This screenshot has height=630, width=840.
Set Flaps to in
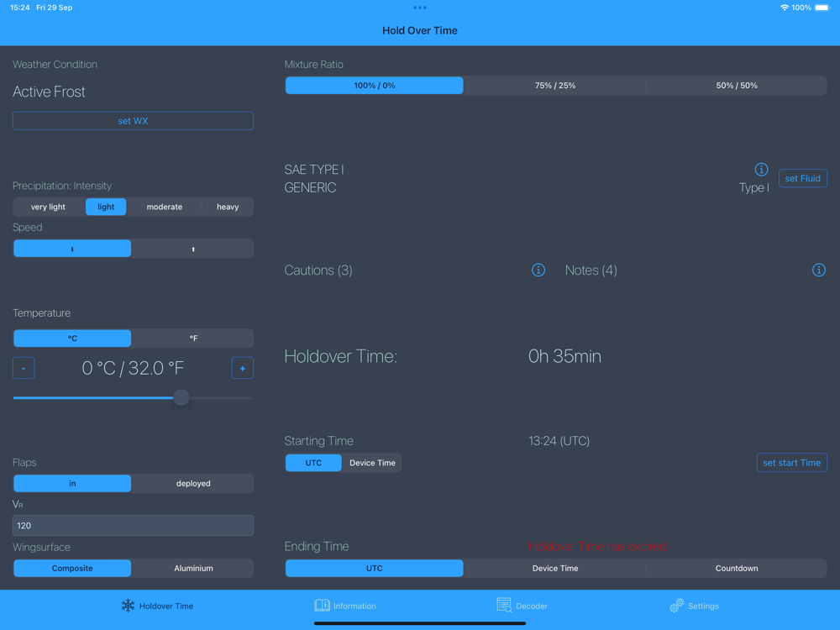pyautogui.click(x=72, y=484)
